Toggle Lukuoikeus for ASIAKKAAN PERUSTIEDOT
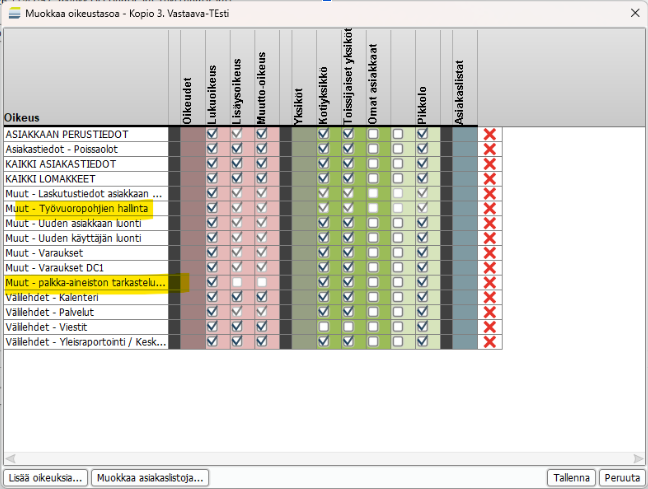This screenshot has width=648, height=489. tap(212, 134)
